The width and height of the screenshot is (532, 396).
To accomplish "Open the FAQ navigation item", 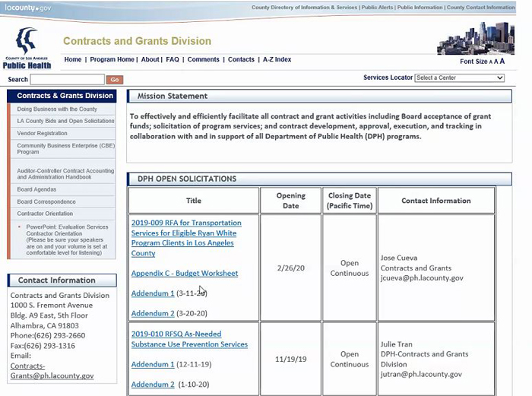I will (173, 59).
